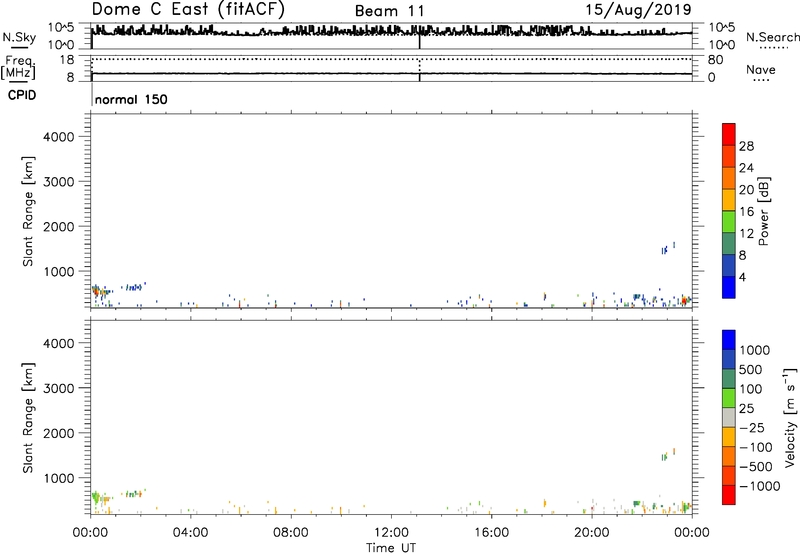Image resolution: width=800 pixels, height=554 pixels.
Task: Click the '12:00' time axis label
Action: pyautogui.click(x=391, y=533)
